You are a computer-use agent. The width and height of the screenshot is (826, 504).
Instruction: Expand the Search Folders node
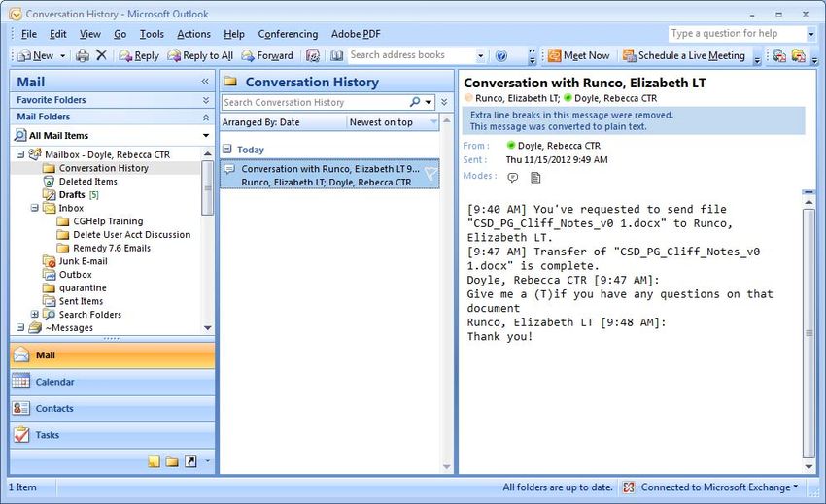click(x=34, y=315)
